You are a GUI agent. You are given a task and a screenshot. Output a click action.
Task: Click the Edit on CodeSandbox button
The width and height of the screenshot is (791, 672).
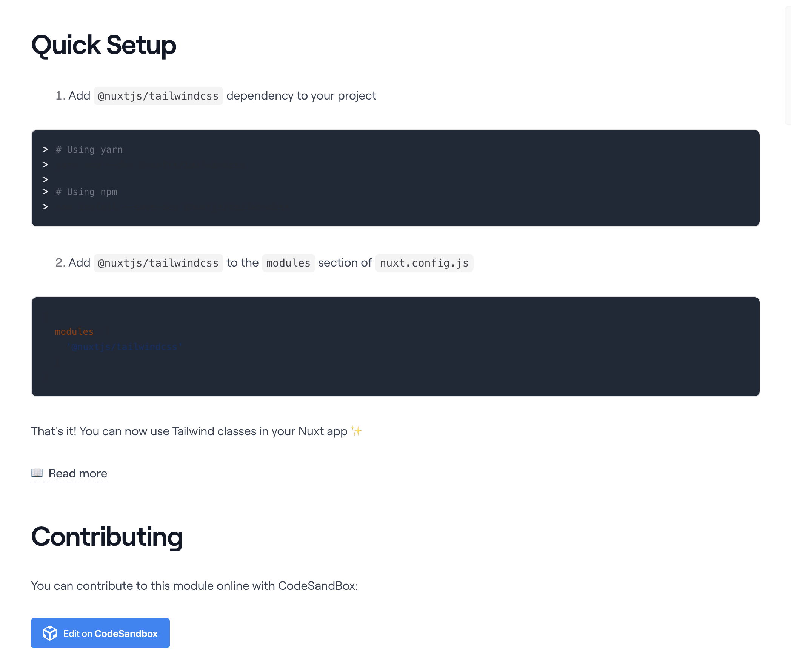click(100, 633)
